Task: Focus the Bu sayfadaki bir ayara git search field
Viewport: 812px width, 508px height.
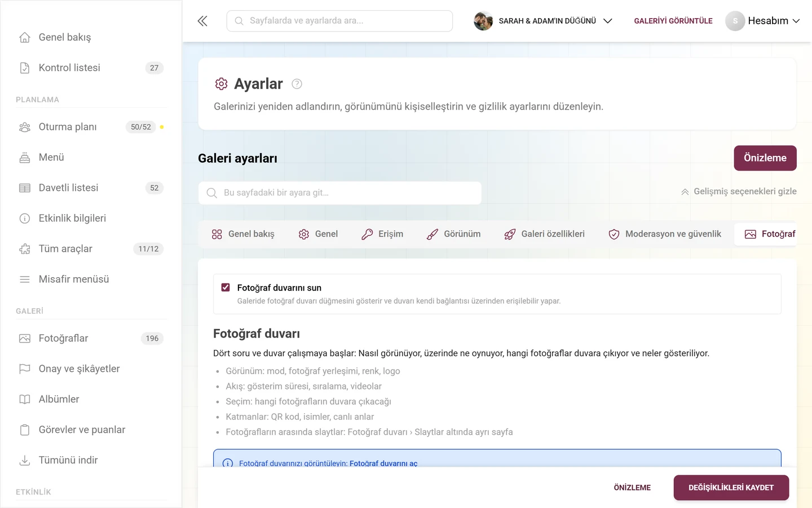Action: coord(340,193)
